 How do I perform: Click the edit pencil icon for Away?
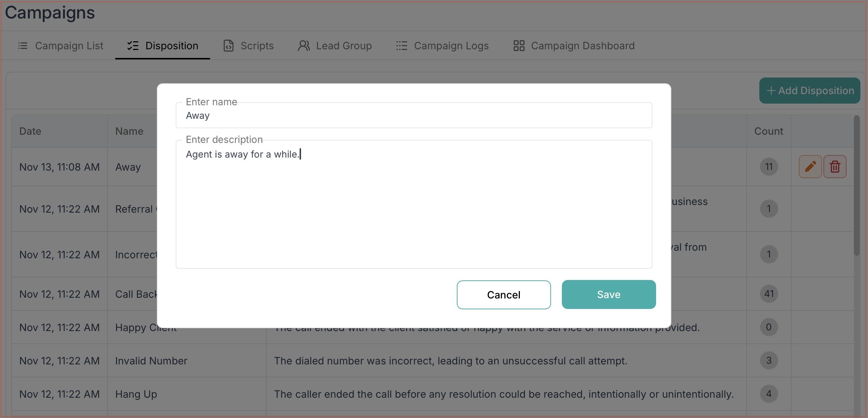pyautogui.click(x=810, y=167)
